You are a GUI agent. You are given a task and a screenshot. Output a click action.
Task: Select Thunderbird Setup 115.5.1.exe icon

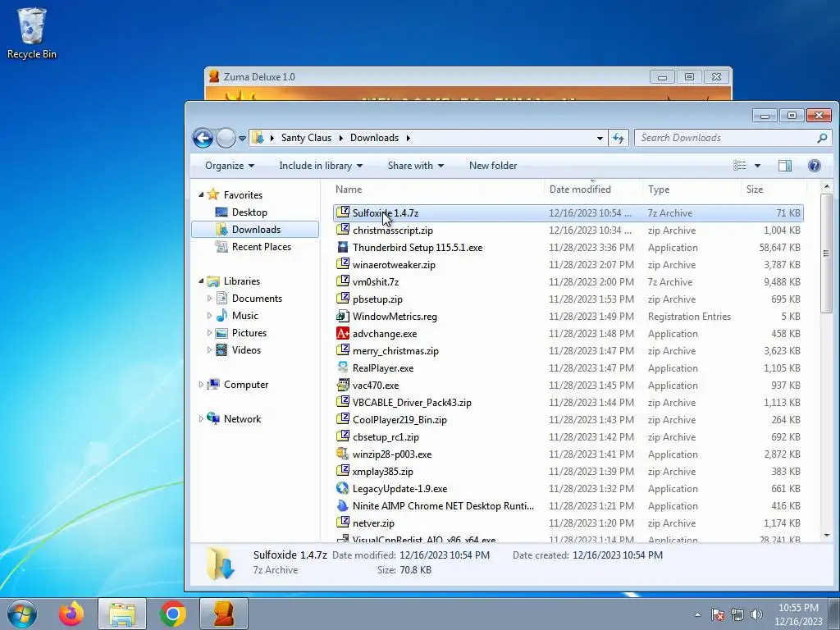(x=342, y=248)
